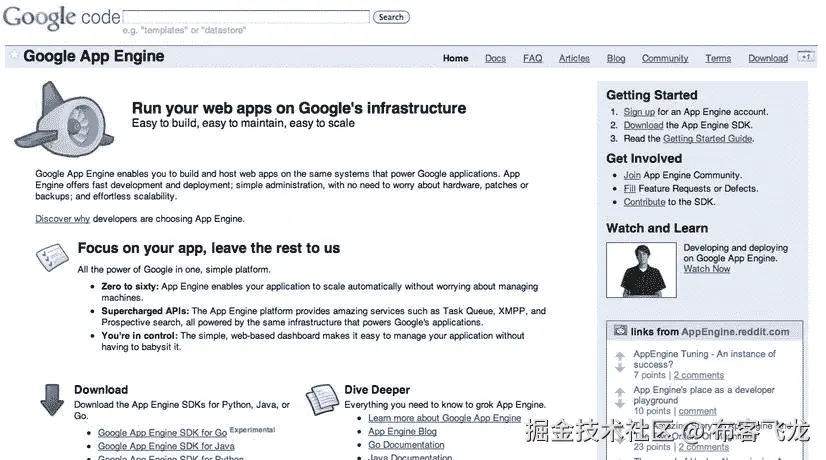Open the Docs tab
The height and width of the screenshot is (460, 826).
click(495, 58)
